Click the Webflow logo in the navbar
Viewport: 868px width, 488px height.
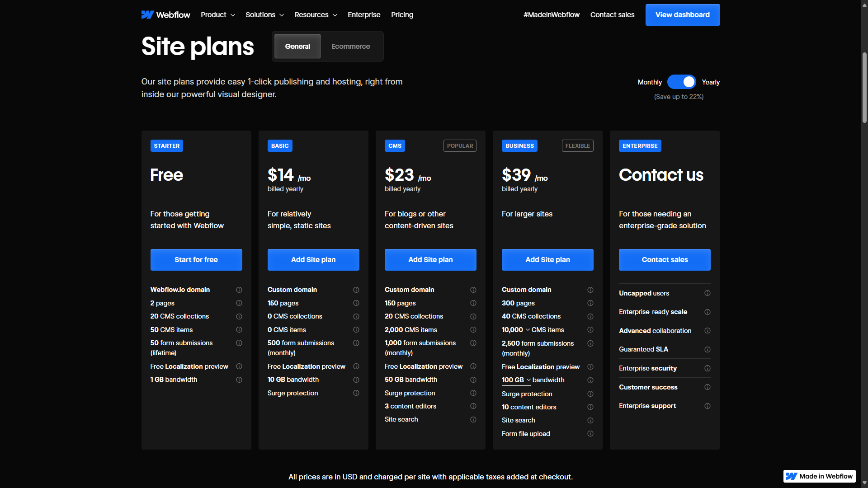pos(165,15)
